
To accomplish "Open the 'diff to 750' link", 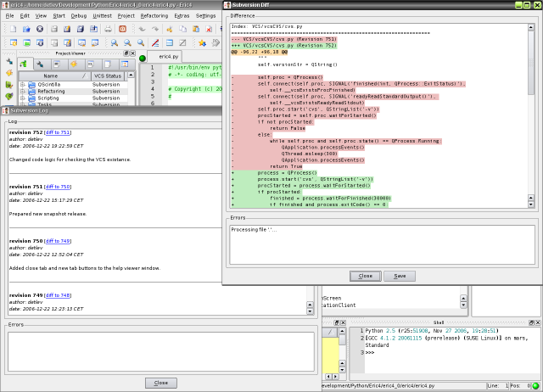I will [58, 187].
